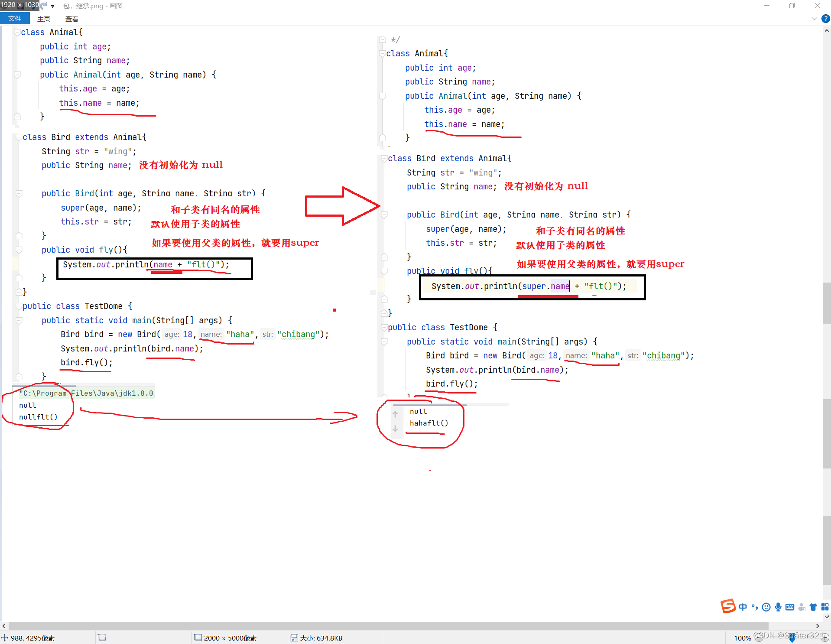Click the 988, 4295像素 coordinates text
The image size is (831, 644).
pos(32,638)
